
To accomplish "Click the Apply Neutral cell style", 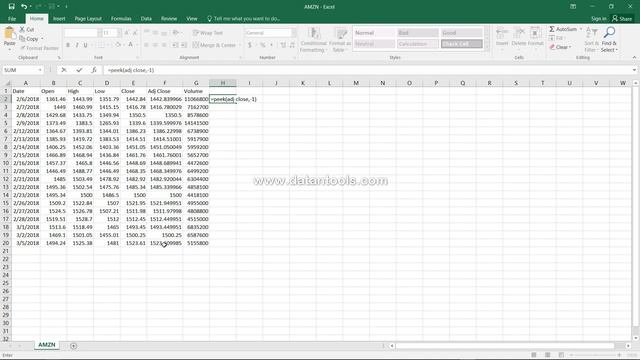I will pos(374,44).
